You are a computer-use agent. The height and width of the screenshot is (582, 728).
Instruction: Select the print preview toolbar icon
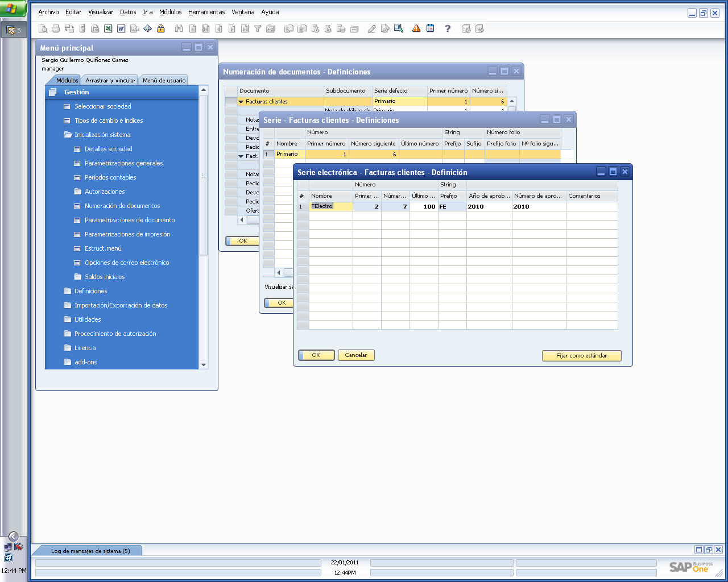pos(43,28)
